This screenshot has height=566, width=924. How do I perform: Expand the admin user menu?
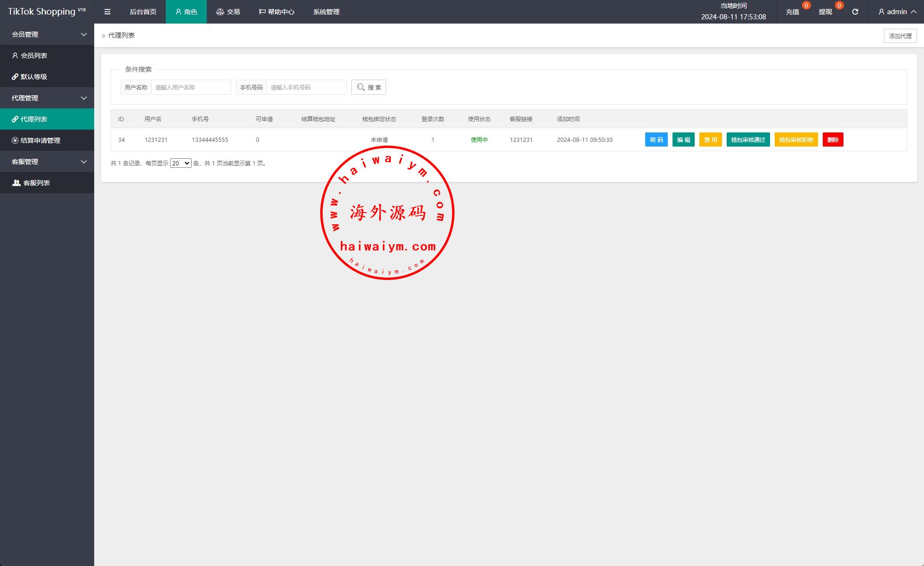[x=897, y=12]
